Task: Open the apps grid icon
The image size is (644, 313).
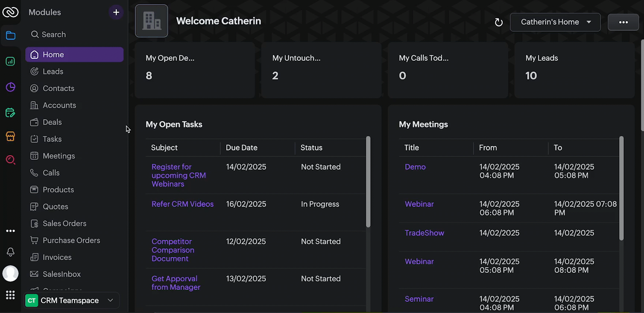Action: pyautogui.click(x=11, y=295)
